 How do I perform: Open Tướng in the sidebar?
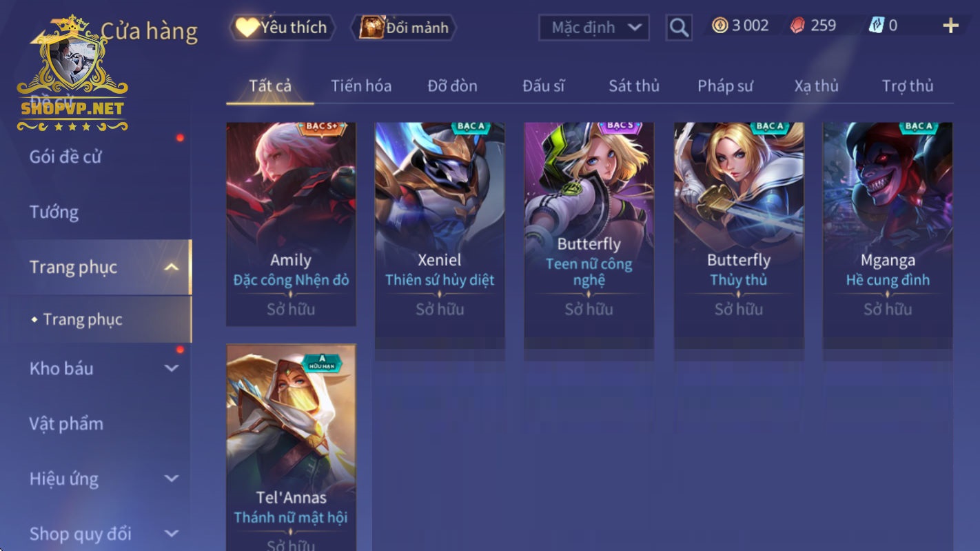(x=54, y=212)
